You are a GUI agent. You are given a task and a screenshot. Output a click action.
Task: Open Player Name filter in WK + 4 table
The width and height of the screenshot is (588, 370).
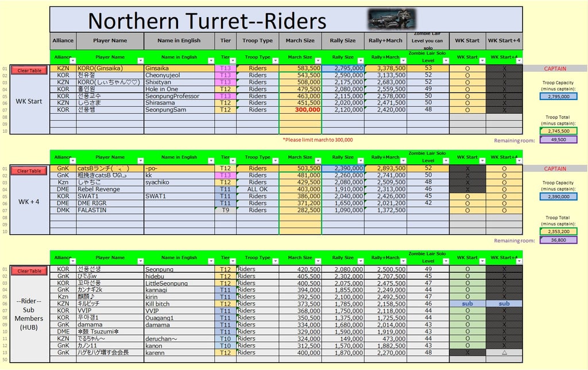[140, 161]
